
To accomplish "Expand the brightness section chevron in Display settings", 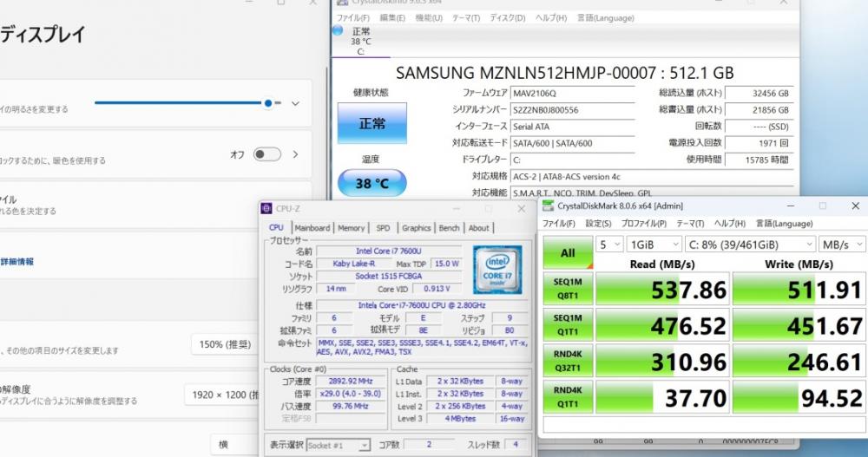I will point(296,103).
